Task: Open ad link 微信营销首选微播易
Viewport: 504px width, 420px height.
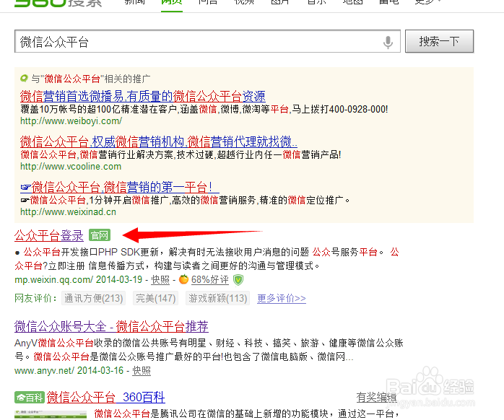Action: tap(143, 96)
